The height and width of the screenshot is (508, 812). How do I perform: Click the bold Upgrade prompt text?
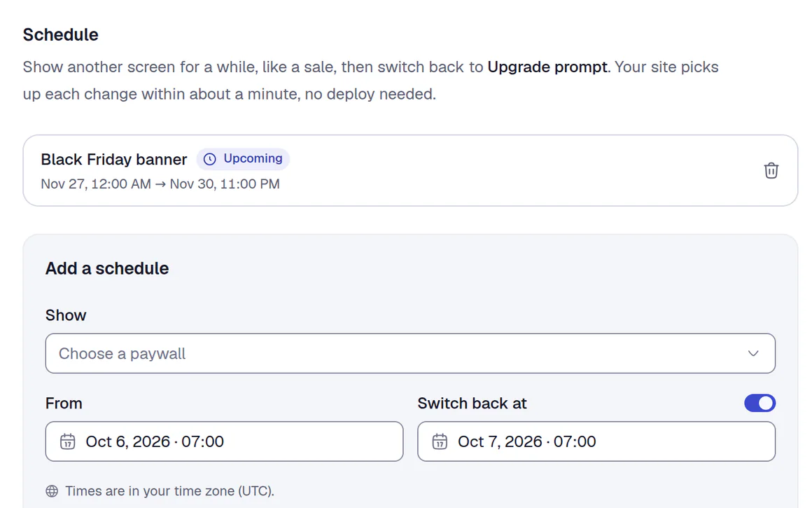coord(547,67)
